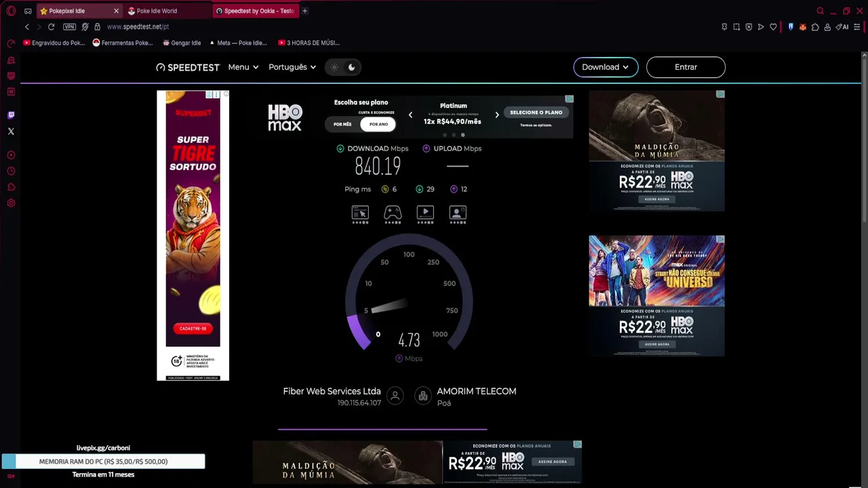
Task: Click the video chat performance icon
Action: pyautogui.click(x=458, y=214)
